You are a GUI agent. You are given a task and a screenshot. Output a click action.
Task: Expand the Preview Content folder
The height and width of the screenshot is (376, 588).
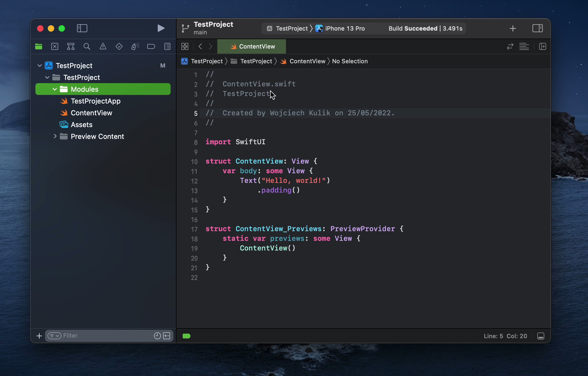(x=55, y=136)
